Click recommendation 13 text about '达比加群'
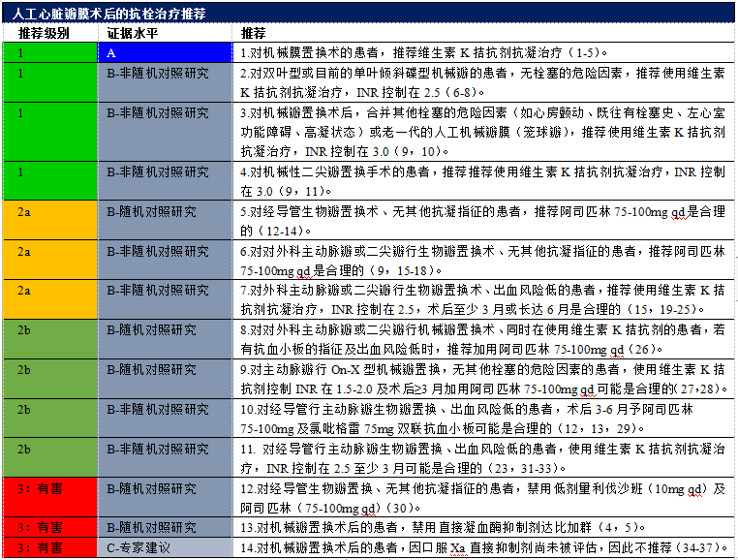Screen dimensions: 738x560 (443, 527)
